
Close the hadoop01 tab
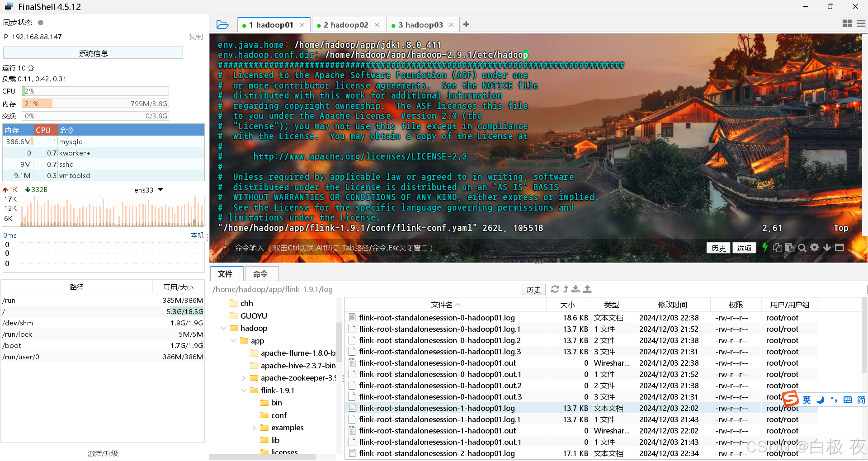point(302,25)
